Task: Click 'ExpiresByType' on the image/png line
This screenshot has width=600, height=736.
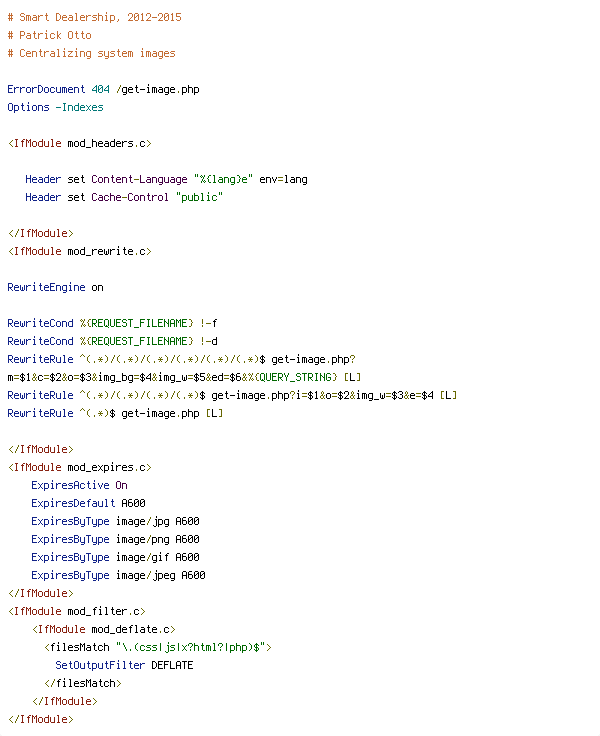Action: [70, 539]
